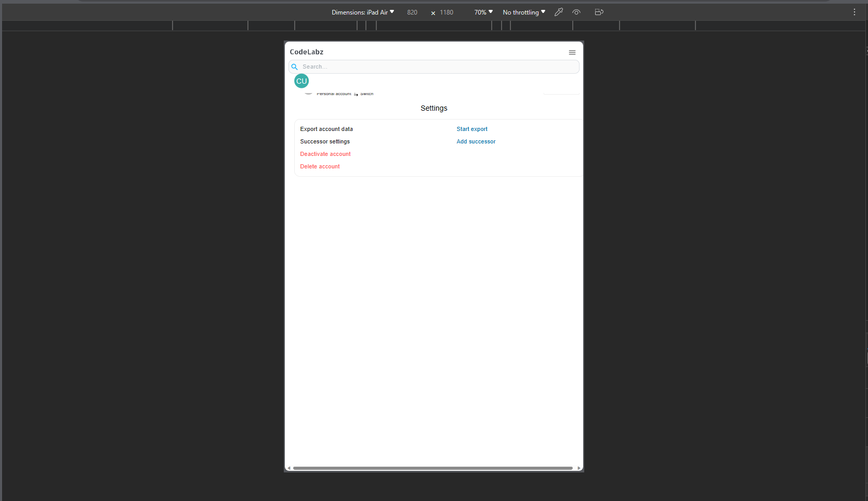Click the search magnifier icon

pyautogui.click(x=294, y=67)
